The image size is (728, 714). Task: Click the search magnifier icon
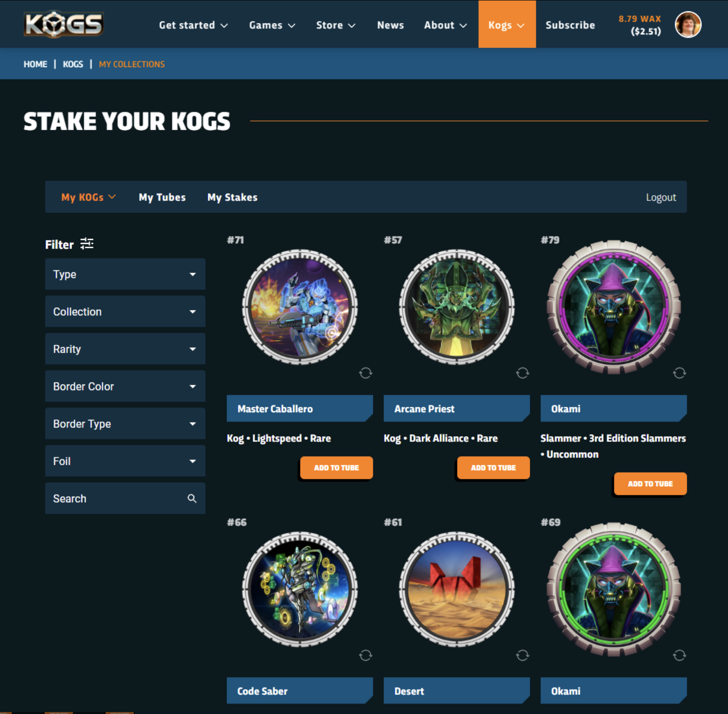coord(192,499)
